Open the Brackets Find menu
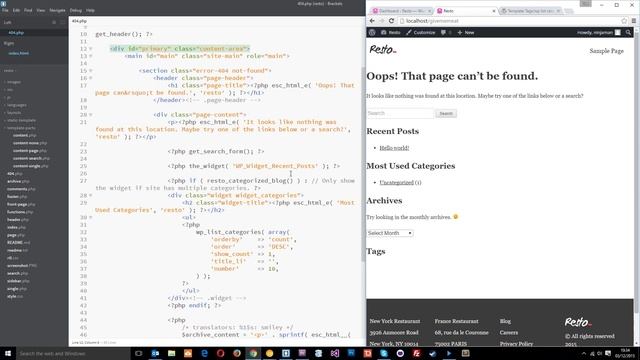This screenshot has width=640, height=360. (28, 10)
